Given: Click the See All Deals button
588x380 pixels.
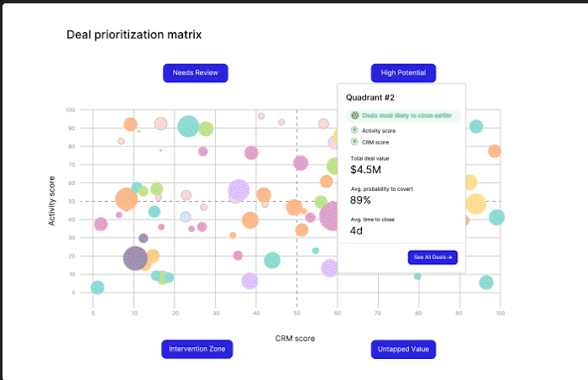Looking at the screenshot, I should pyautogui.click(x=432, y=257).
